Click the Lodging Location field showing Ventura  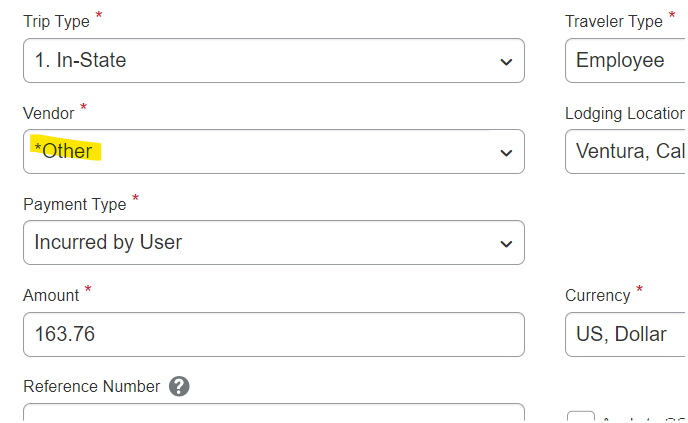tap(627, 151)
